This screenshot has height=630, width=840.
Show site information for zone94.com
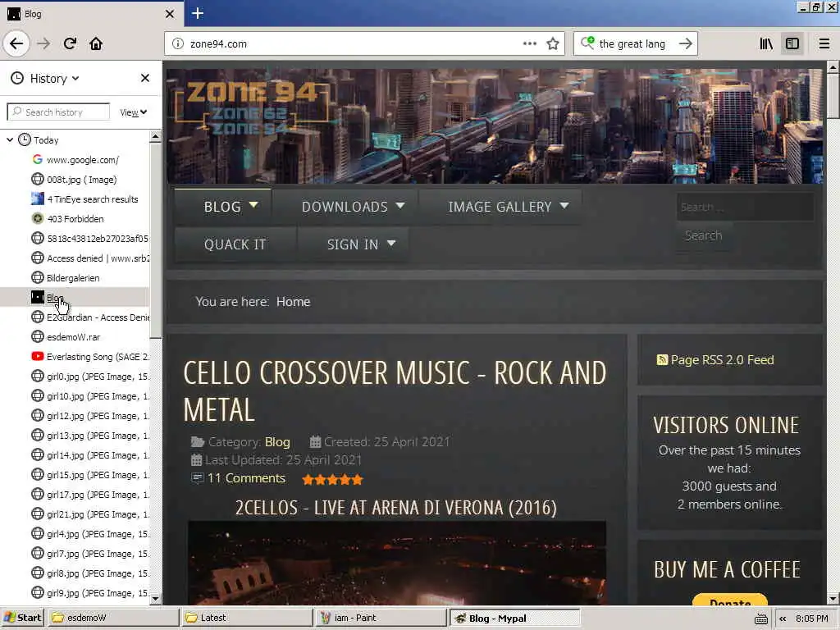[x=178, y=44]
